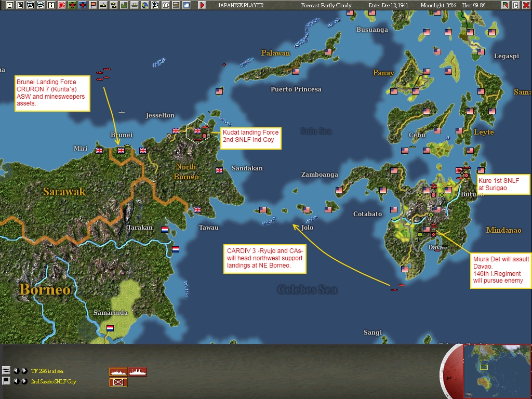Viewport: 532px width, 399px height.
Task: Click the black flag land unit icon
Action: [x=6, y=381]
